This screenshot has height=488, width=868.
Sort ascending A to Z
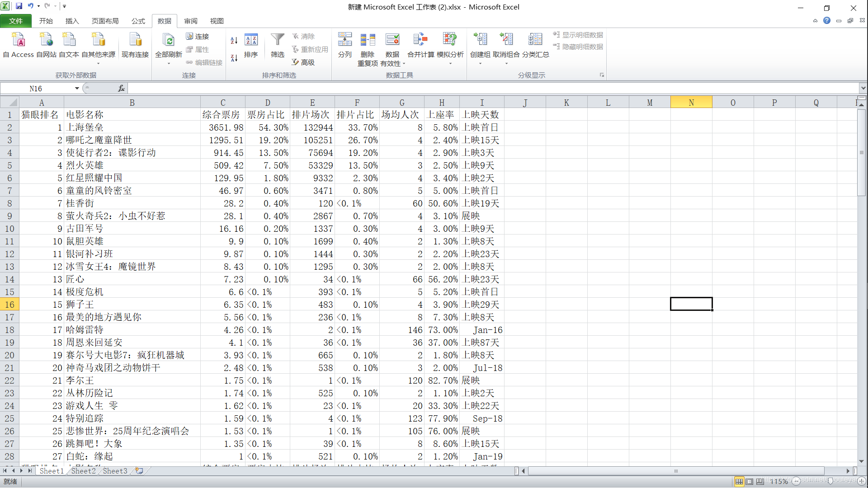pyautogui.click(x=234, y=40)
